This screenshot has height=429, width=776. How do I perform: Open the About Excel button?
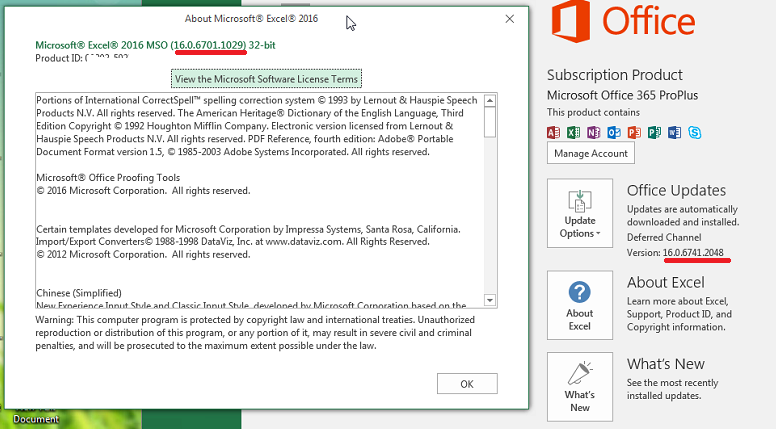(x=580, y=305)
